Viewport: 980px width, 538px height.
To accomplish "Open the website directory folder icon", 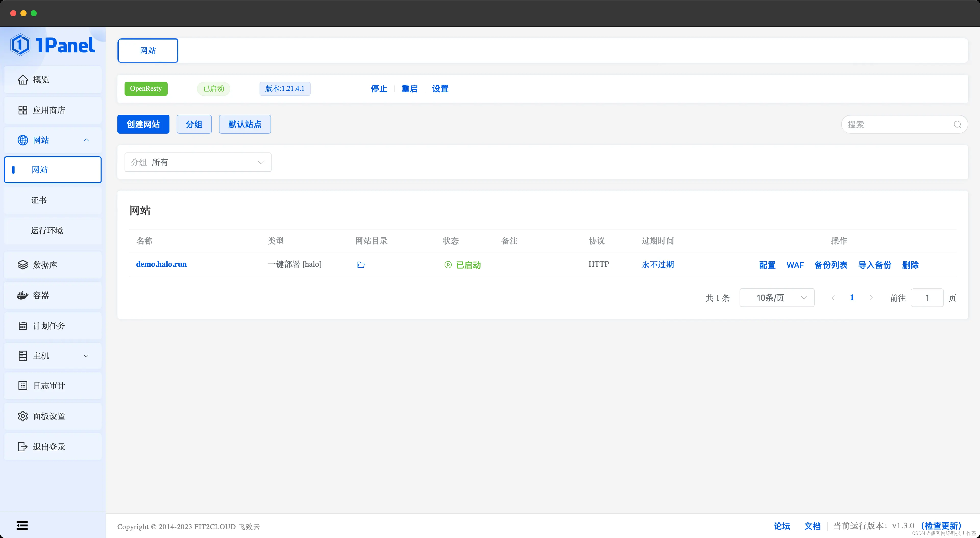I will (x=361, y=265).
